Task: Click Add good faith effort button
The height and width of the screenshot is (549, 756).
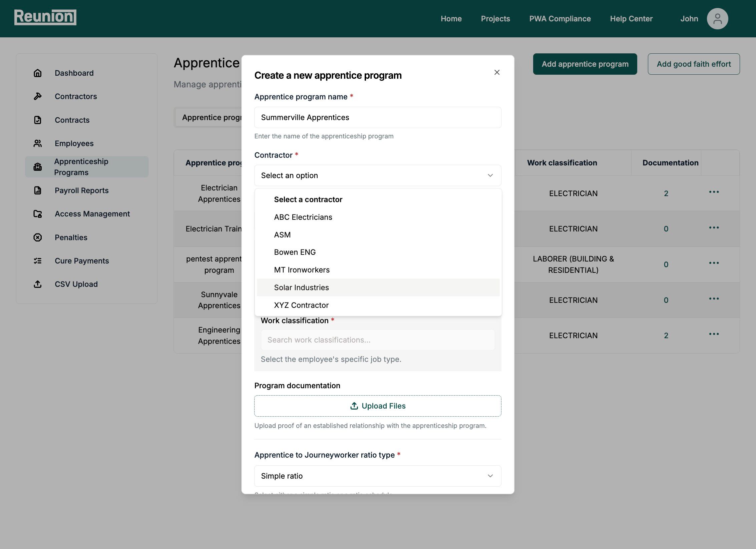Action: (693, 64)
